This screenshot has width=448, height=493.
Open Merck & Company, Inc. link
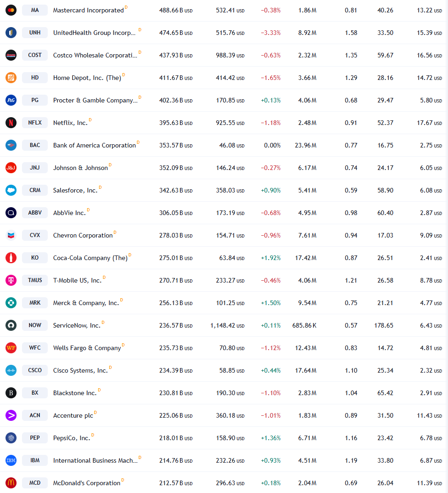tap(86, 303)
